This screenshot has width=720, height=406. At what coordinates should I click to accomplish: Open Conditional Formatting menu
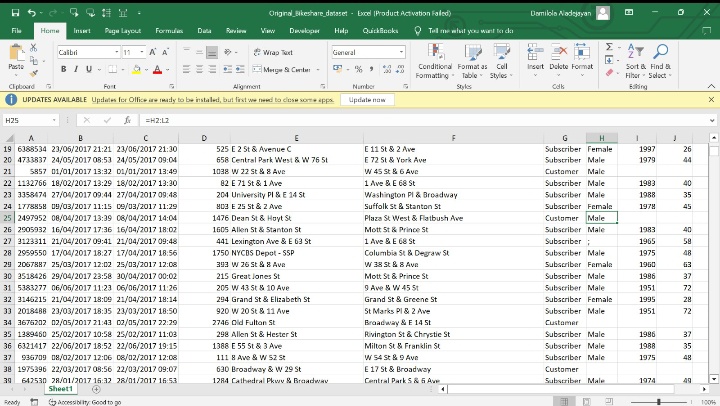coord(434,61)
